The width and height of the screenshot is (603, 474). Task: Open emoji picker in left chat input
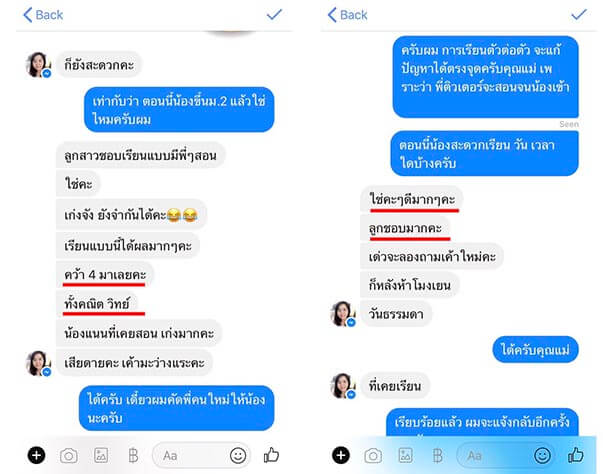click(238, 456)
